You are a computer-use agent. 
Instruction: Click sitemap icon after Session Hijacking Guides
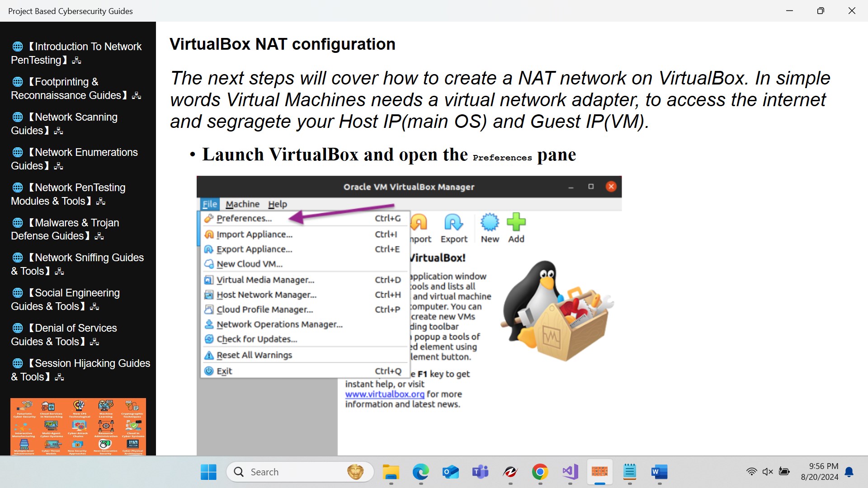[x=59, y=377]
